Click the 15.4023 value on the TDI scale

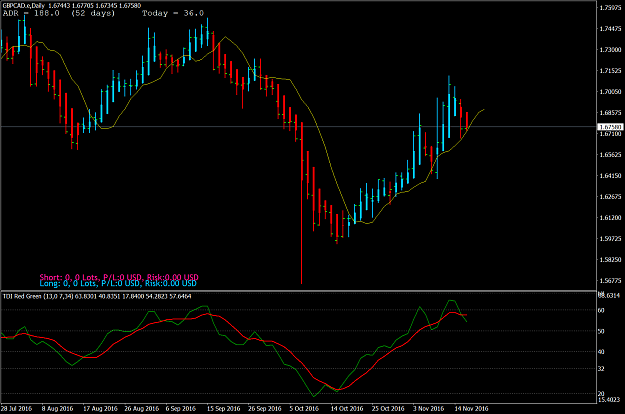point(609,399)
